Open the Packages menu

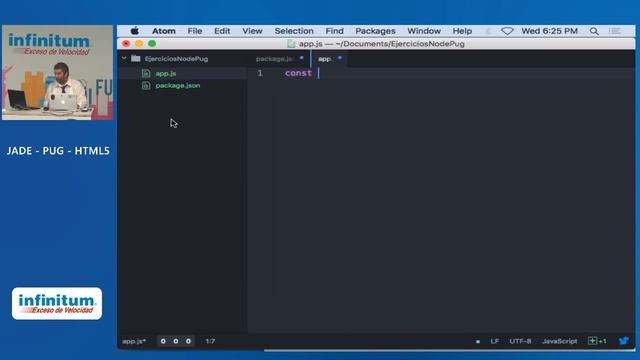(375, 31)
